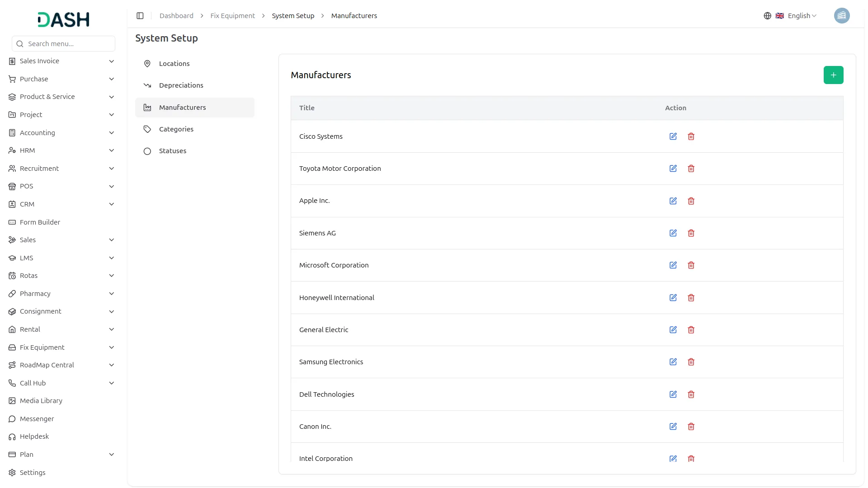Expand the Fix Equipment menu

tap(61, 347)
